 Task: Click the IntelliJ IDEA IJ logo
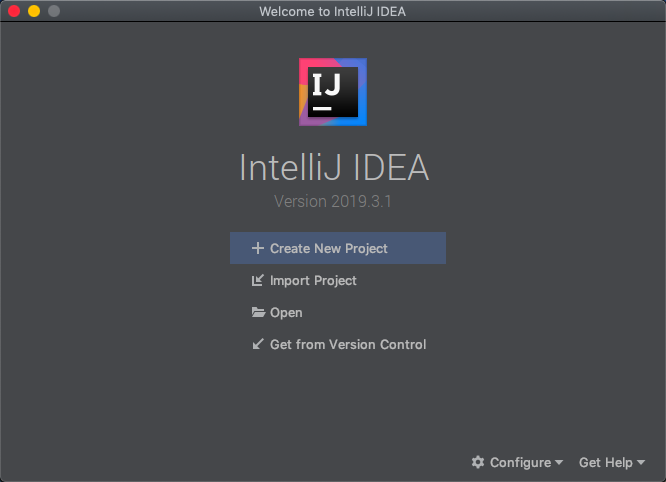[333, 92]
